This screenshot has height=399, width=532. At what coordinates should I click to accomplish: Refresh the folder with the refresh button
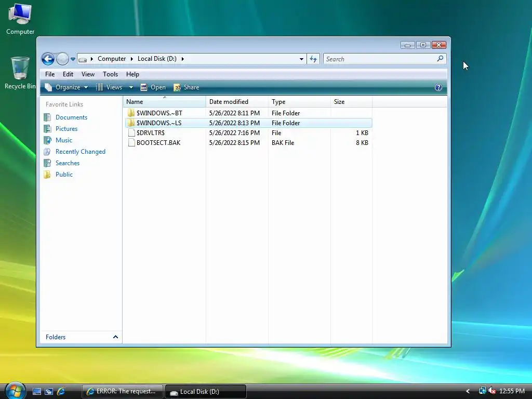coord(313,59)
